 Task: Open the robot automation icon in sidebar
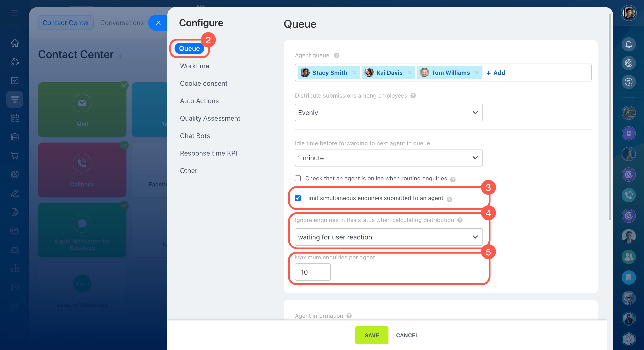(15, 250)
